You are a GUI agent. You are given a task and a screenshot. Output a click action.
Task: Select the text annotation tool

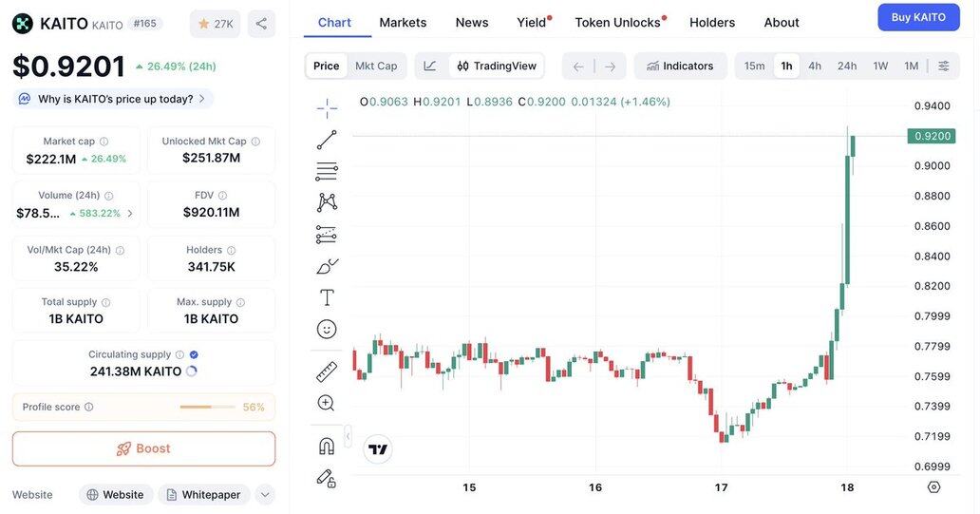327,297
